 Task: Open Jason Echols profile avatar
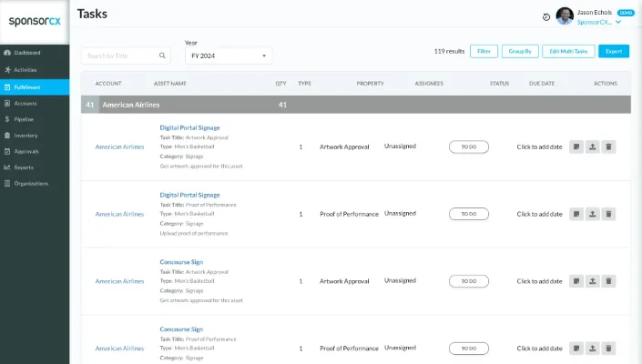tap(565, 16)
